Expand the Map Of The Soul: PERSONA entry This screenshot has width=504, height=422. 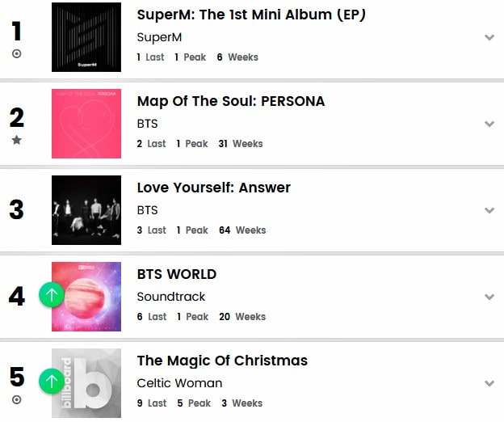click(x=489, y=124)
